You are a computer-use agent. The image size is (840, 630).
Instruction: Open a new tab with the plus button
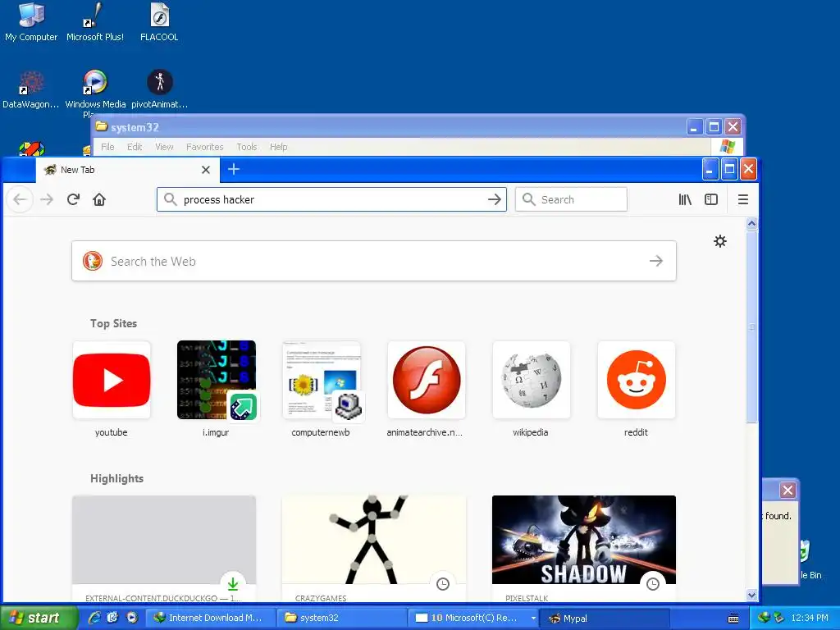(x=234, y=169)
